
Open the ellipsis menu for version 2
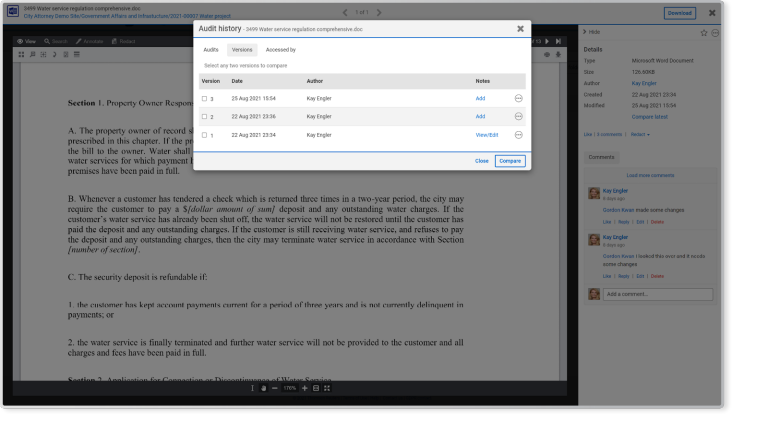518,116
